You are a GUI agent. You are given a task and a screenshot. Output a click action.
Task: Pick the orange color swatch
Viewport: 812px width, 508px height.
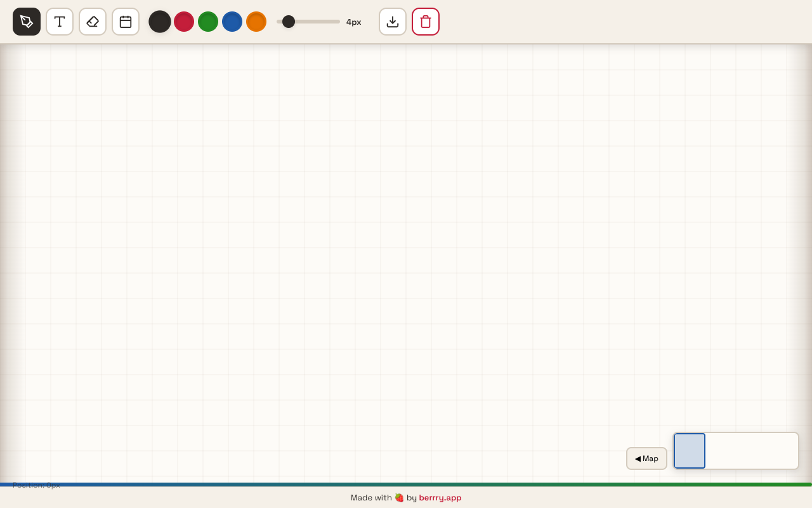[256, 22]
